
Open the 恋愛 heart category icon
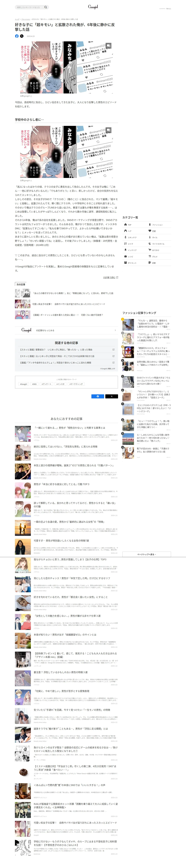[150, 231]
